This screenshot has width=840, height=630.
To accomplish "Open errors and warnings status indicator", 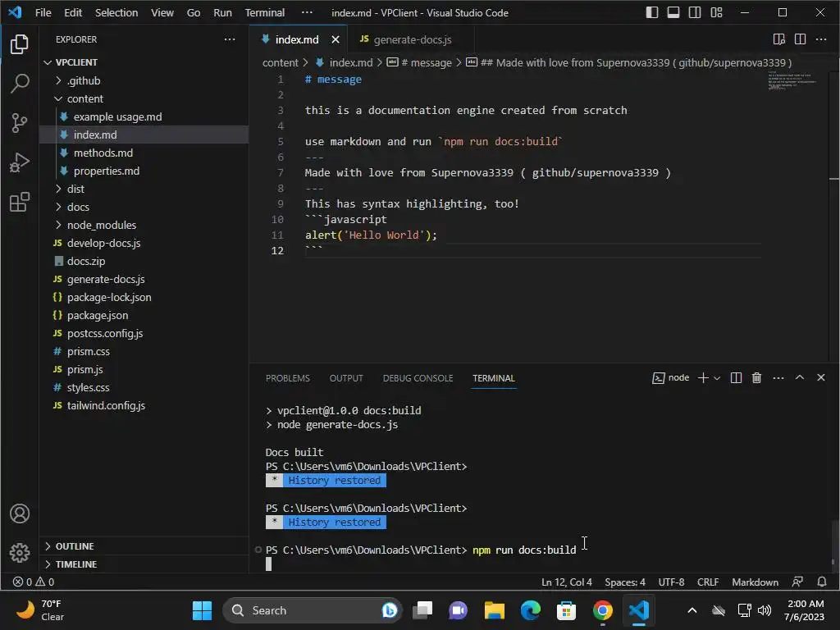I will pyautogui.click(x=33, y=582).
